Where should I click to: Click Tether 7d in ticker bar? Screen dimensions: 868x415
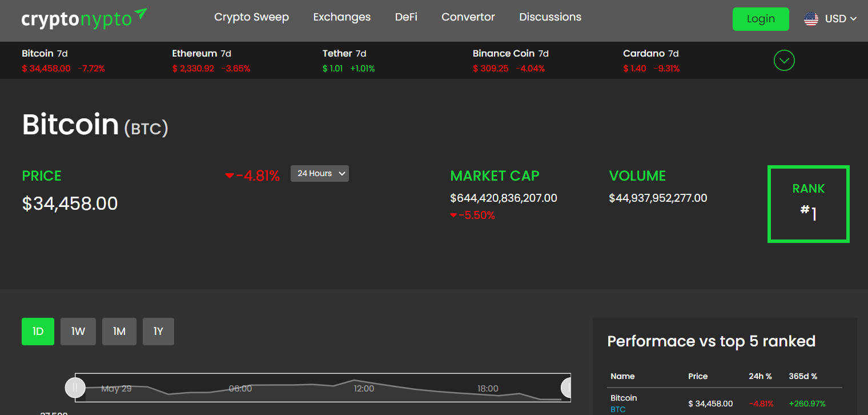[344, 53]
